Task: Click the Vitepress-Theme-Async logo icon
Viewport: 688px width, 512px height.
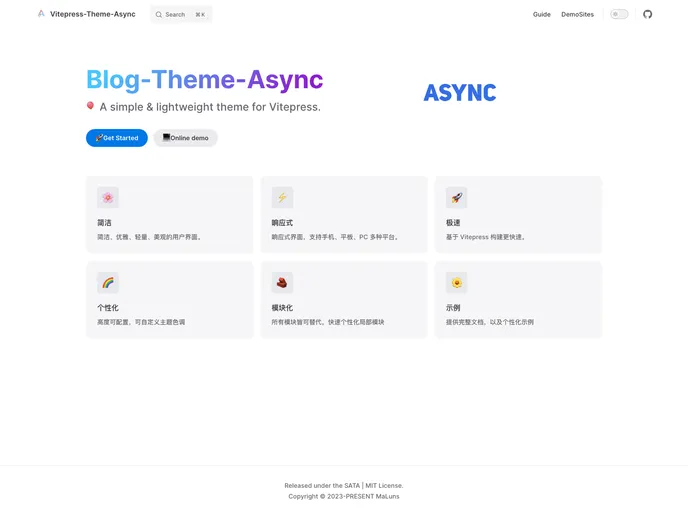Action: [x=41, y=14]
